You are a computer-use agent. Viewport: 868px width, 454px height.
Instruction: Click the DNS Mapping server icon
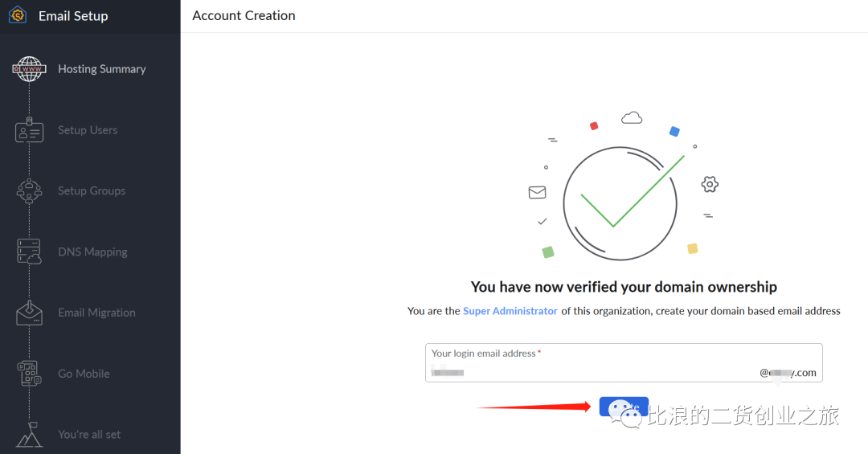(30, 252)
